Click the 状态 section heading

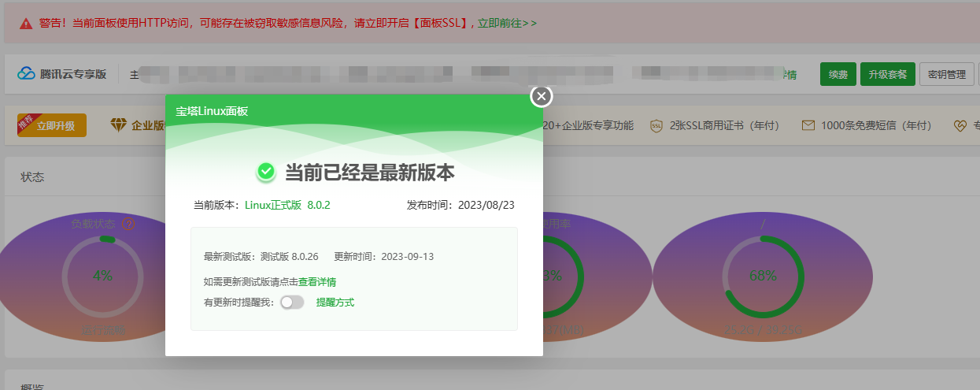32,176
